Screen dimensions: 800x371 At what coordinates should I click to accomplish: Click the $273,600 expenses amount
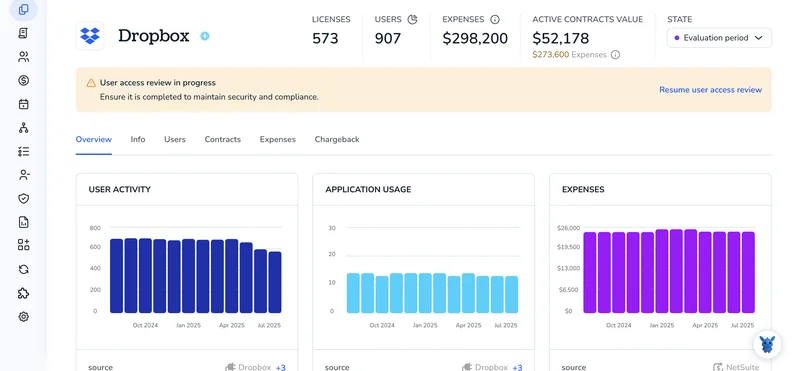point(551,55)
